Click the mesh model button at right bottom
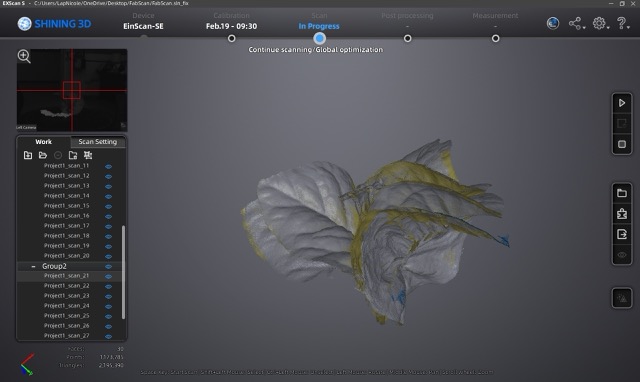 point(622,298)
